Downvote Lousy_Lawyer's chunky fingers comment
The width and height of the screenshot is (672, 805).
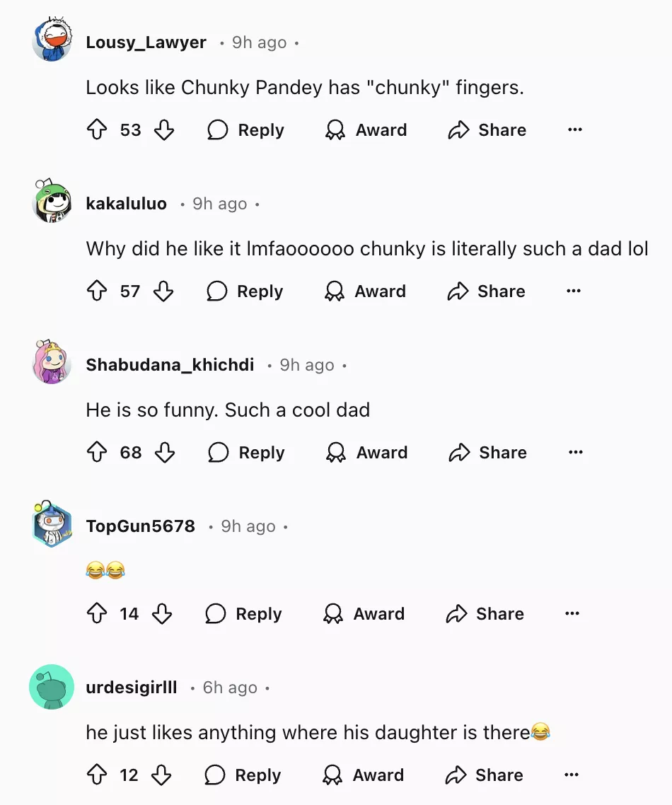[x=164, y=130]
